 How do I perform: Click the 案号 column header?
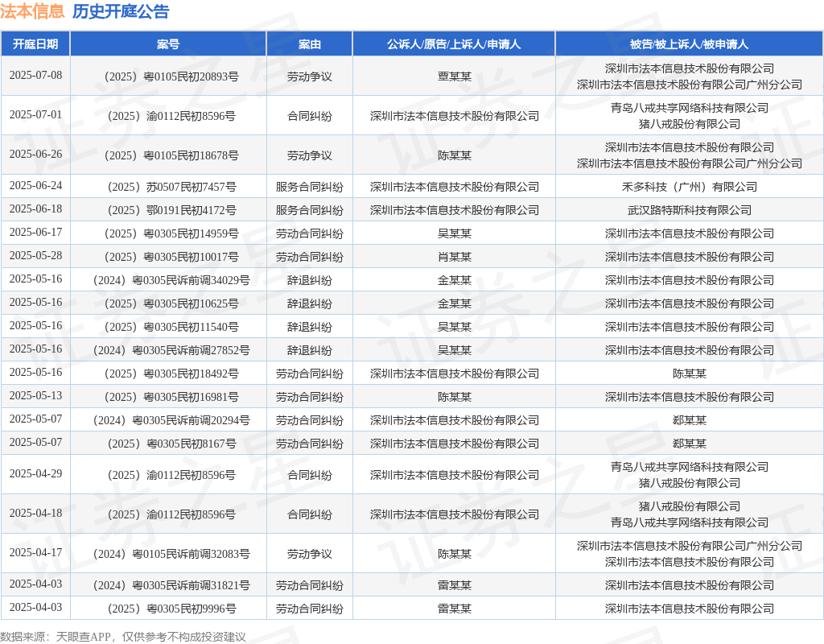click(x=168, y=44)
